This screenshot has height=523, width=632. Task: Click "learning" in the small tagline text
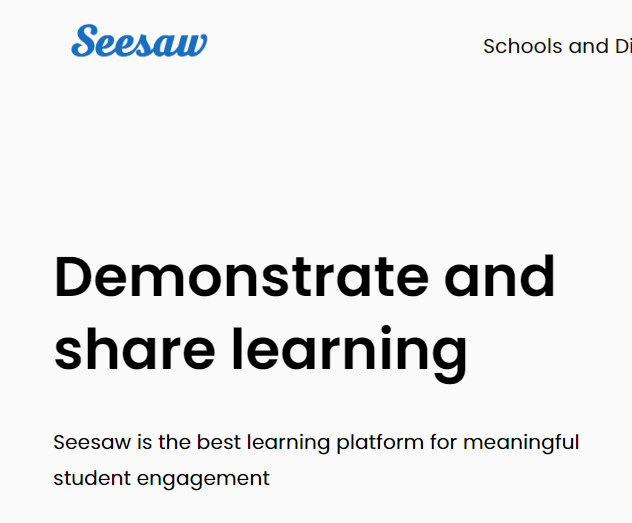pos(288,442)
